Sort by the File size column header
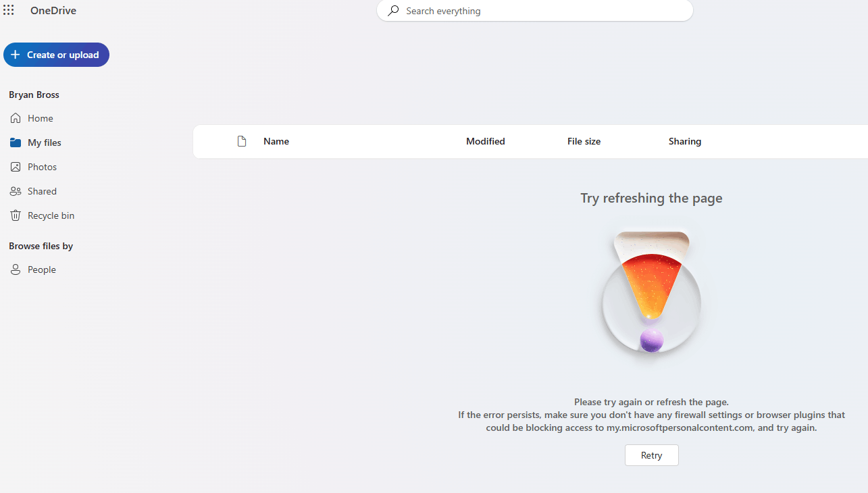 (x=584, y=141)
